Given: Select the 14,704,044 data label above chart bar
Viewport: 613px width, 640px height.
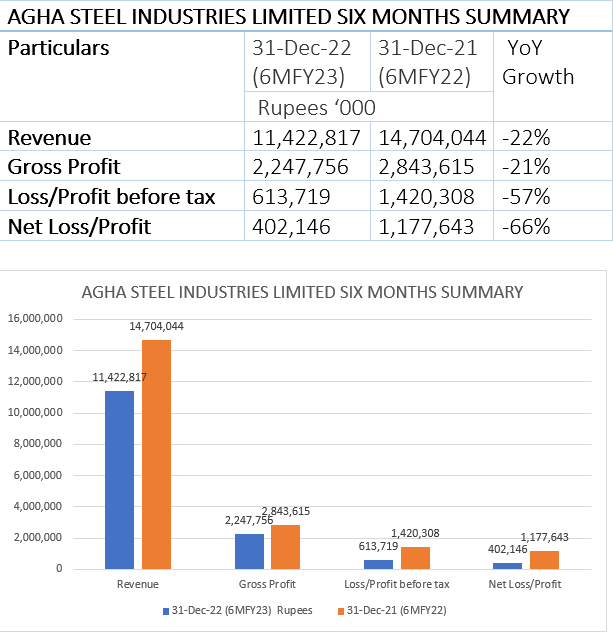Looking at the screenshot, I should tap(157, 326).
